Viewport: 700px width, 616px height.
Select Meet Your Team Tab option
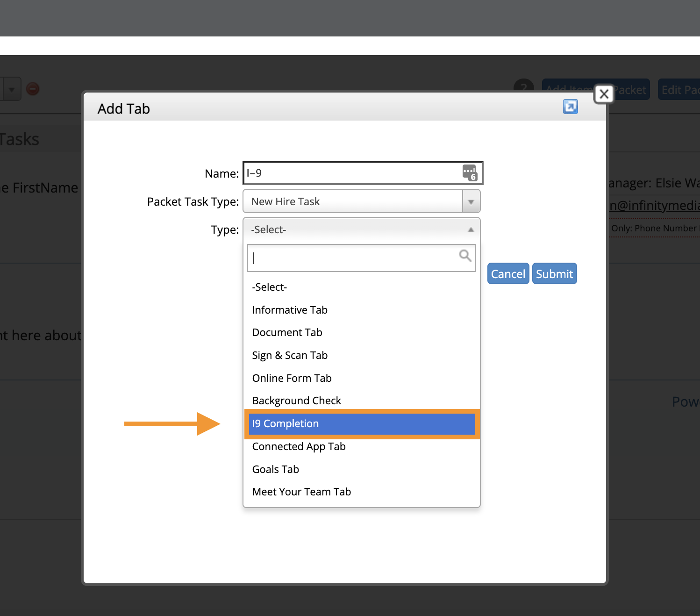pos(301,492)
